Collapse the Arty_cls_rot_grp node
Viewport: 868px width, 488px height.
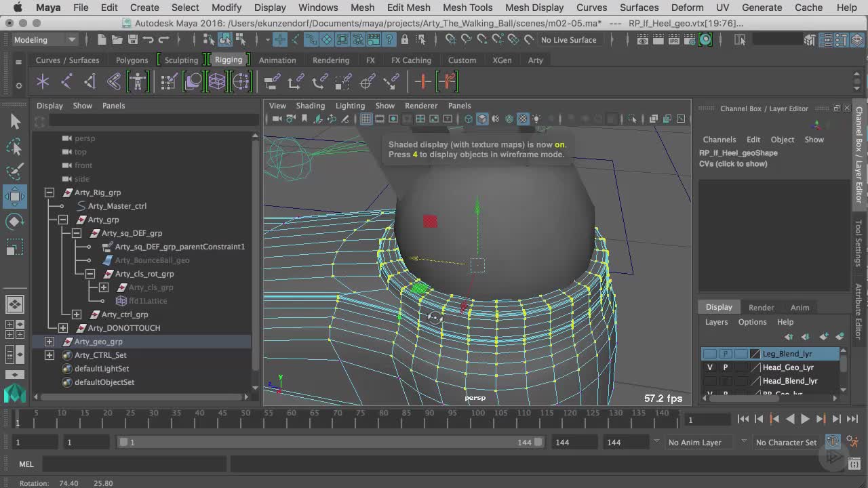[x=90, y=274]
